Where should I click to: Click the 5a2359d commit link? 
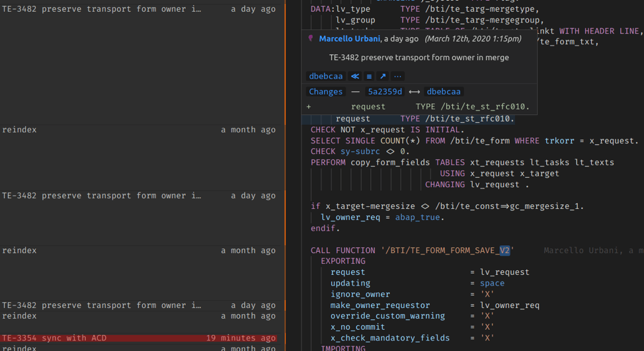point(385,91)
